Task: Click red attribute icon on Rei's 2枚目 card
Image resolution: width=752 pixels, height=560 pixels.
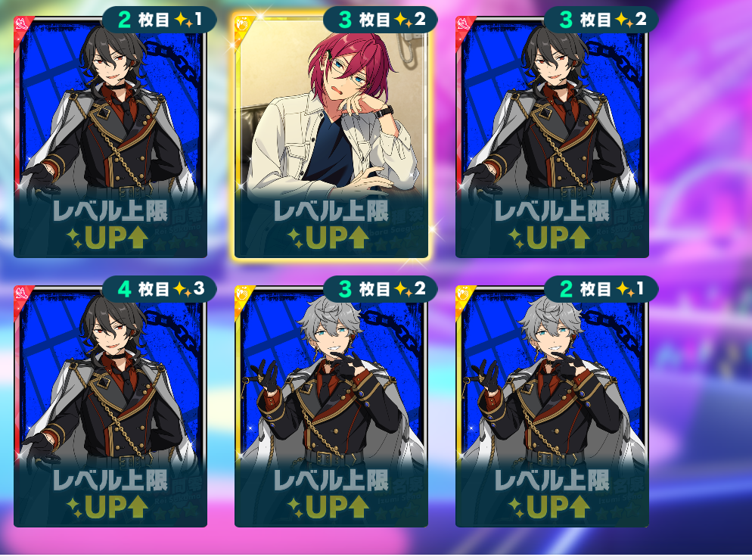Action: coord(22,24)
